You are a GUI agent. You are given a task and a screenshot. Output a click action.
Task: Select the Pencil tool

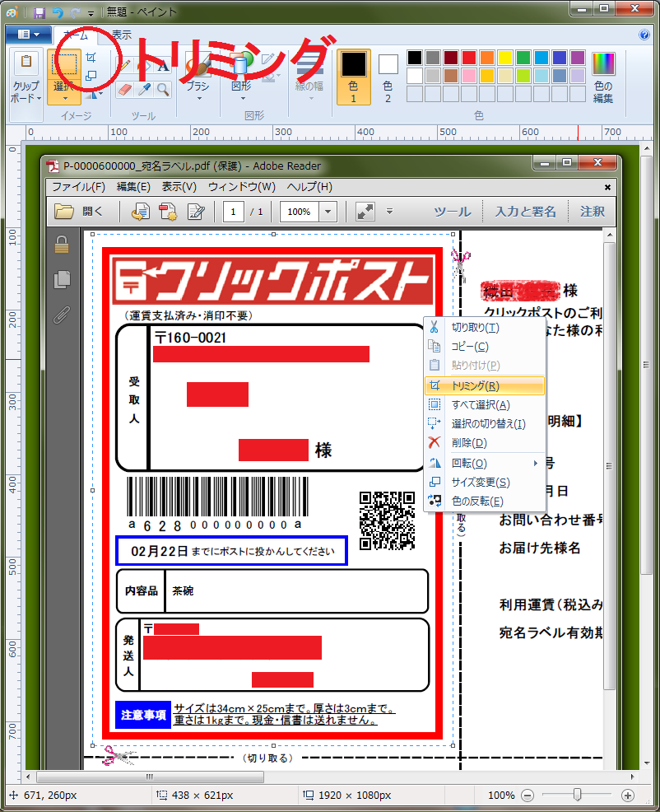click(125, 65)
